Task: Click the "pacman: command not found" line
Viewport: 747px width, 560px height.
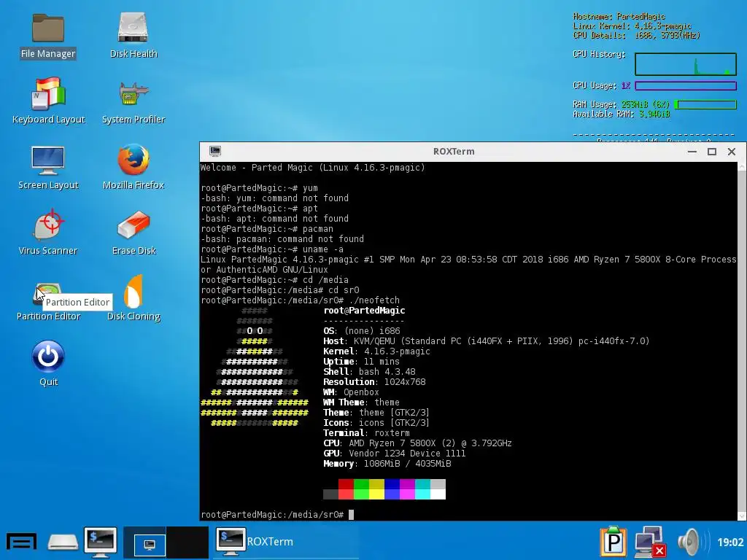Action: click(x=282, y=238)
